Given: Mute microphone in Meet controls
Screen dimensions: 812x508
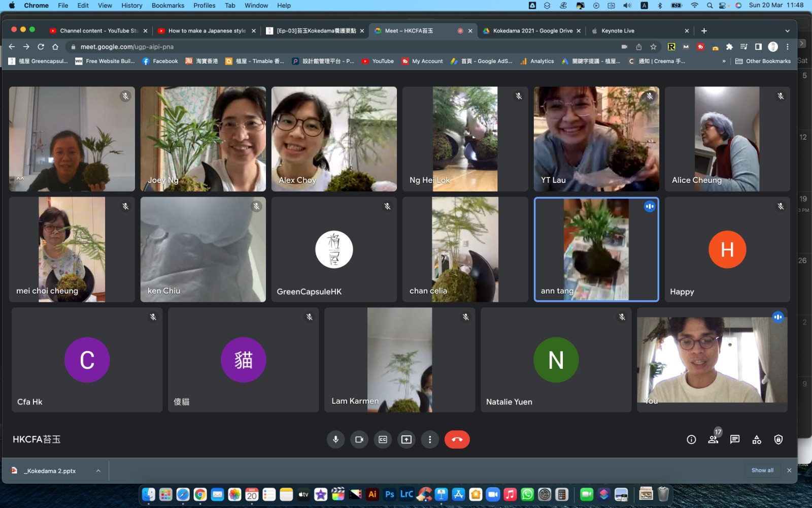Looking at the screenshot, I should click(335, 439).
